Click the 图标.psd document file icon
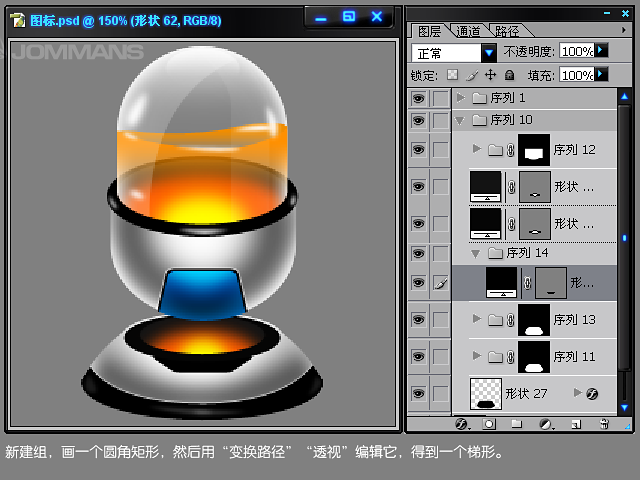This screenshot has height=480, width=640. click(18, 20)
